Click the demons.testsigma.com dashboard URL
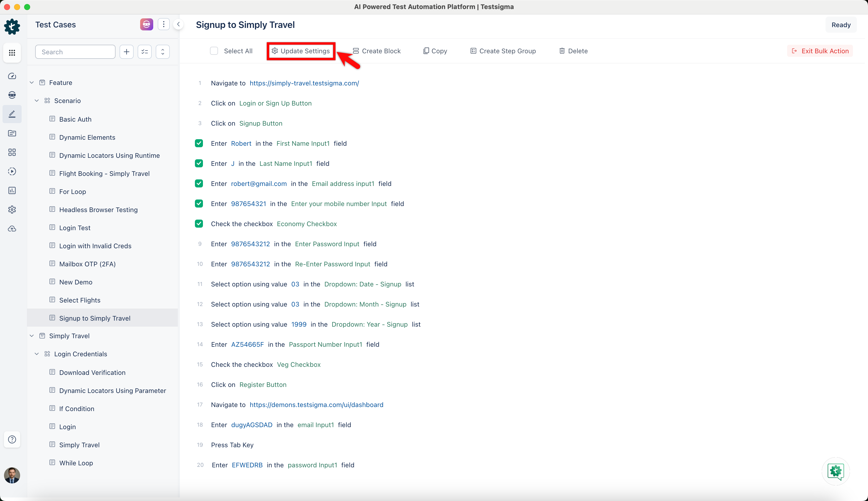 [x=316, y=405]
